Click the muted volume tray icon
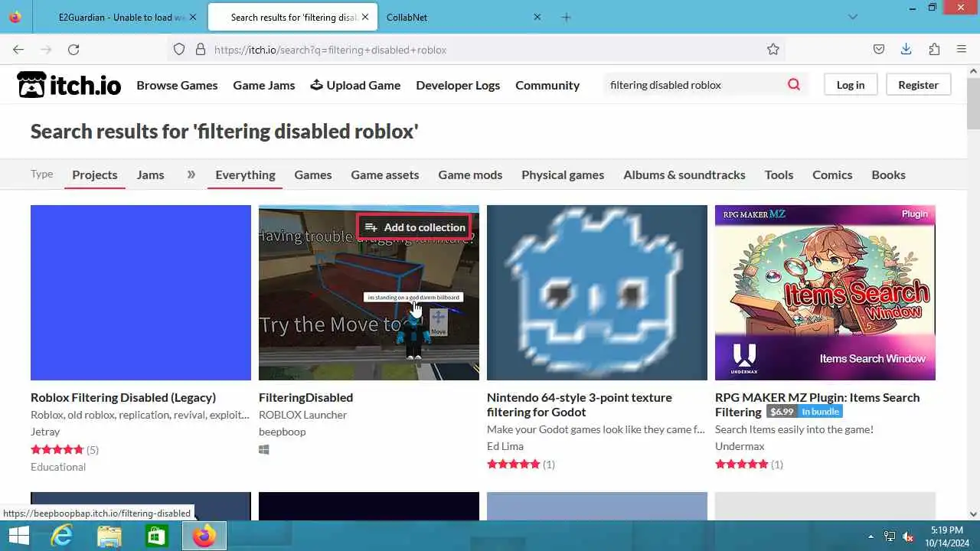Viewport: 980px width, 551px height. click(x=909, y=536)
